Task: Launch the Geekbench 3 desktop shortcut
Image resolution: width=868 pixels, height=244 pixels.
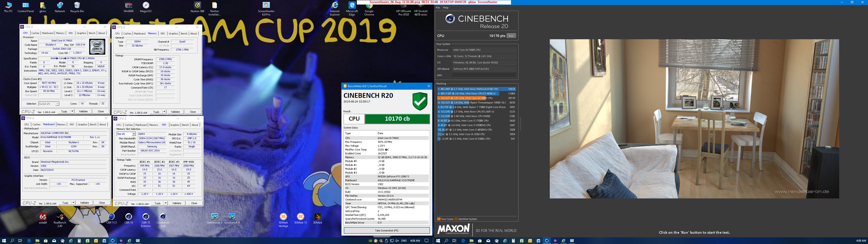Action: 214,218
